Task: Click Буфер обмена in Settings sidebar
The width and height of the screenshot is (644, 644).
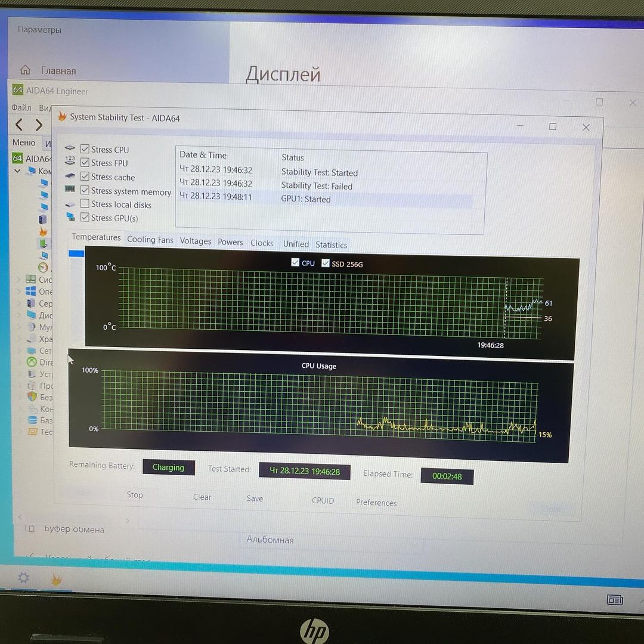Action: 74,530
